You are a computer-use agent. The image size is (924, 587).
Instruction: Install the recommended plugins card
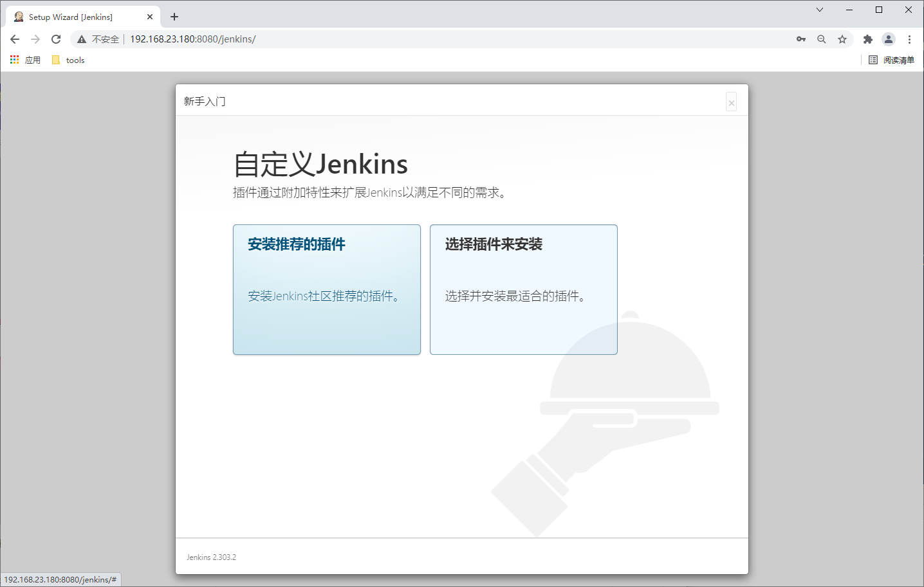tap(327, 289)
